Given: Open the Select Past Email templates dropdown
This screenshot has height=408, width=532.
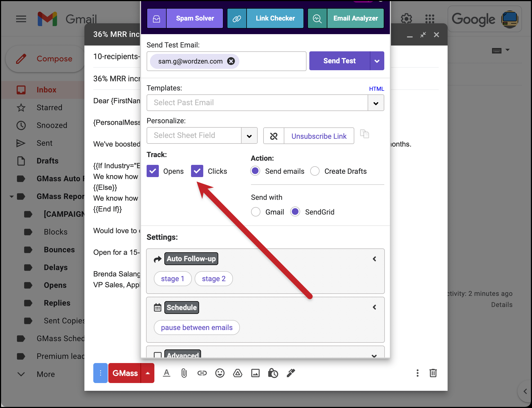Looking at the screenshot, I should tap(376, 103).
